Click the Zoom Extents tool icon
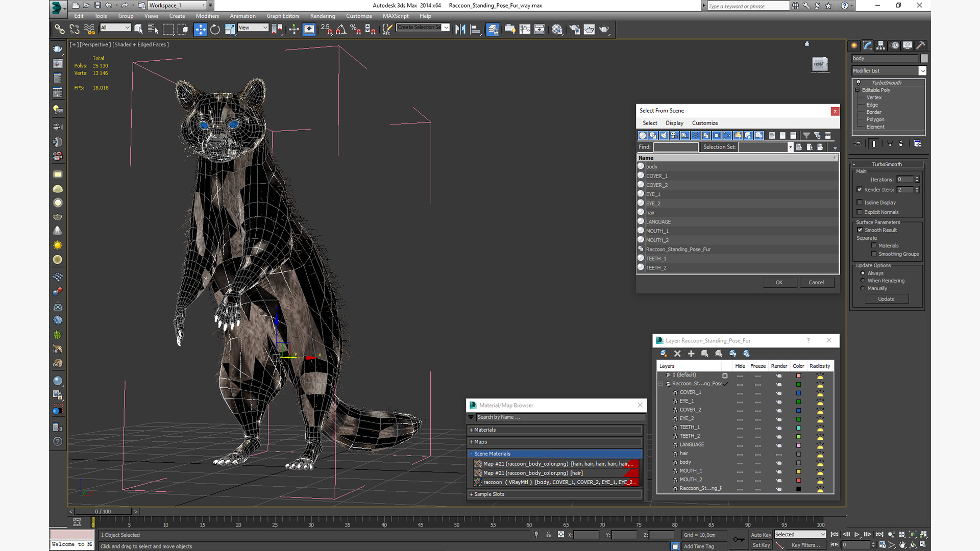Viewport: 980px width, 551px height. coord(913,534)
